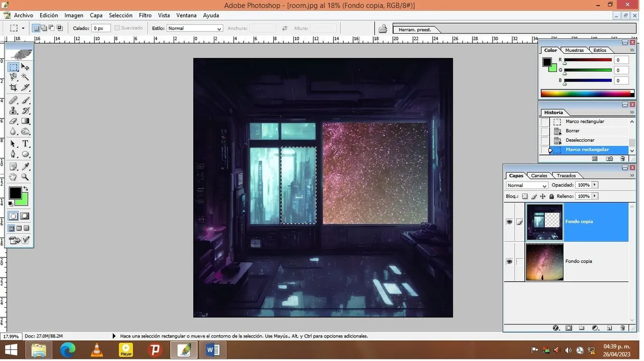Select the Move tool
The width and height of the screenshot is (644, 361).
click(x=25, y=67)
